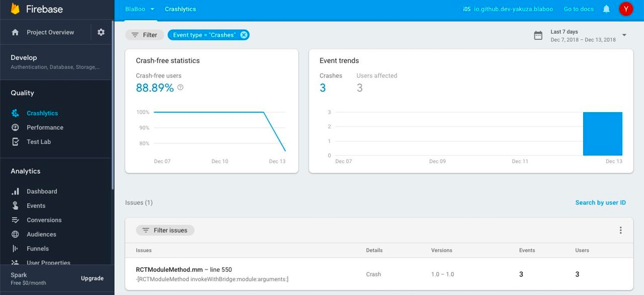Viewport: 644px width, 295px height.
Task: Click the Event type = "Crashes" chip
Action: coord(208,35)
